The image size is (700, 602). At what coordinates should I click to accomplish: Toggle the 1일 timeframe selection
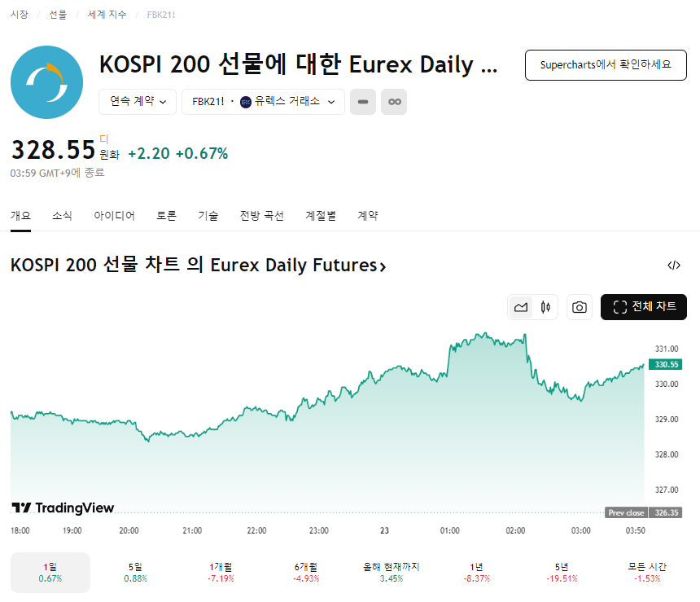[50, 572]
